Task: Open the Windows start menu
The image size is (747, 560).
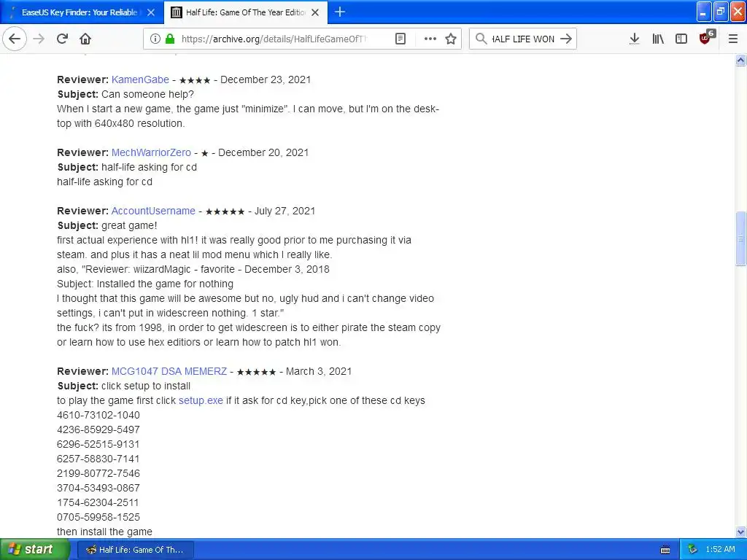Action: point(35,549)
